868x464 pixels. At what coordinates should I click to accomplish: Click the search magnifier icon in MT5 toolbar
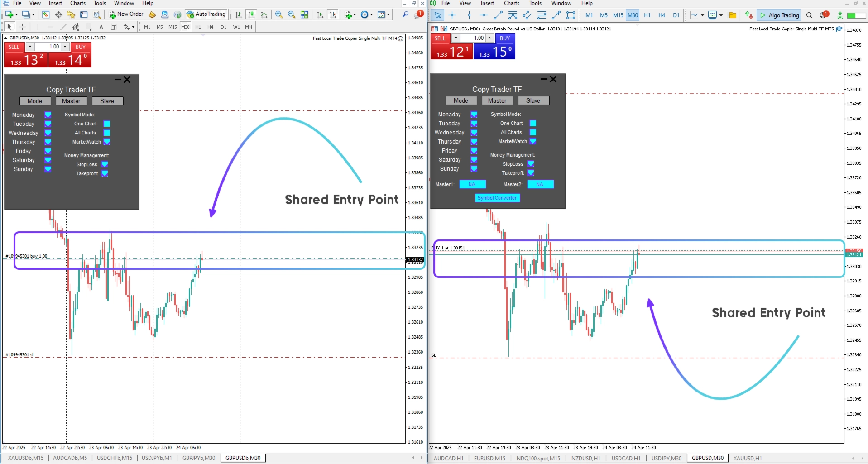pyautogui.click(x=809, y=15)
